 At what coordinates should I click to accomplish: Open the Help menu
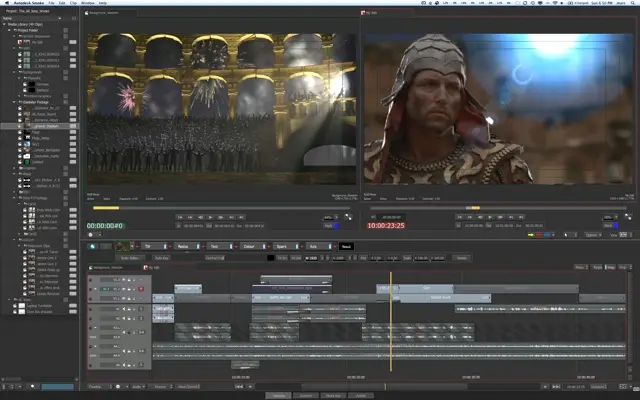coord(103,3)
